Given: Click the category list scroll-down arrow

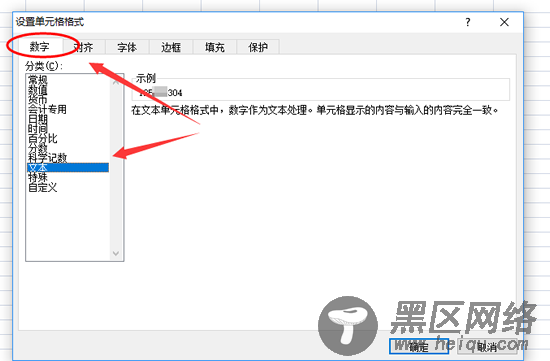Looking at the screenshot, I should [x=116, y=253].
